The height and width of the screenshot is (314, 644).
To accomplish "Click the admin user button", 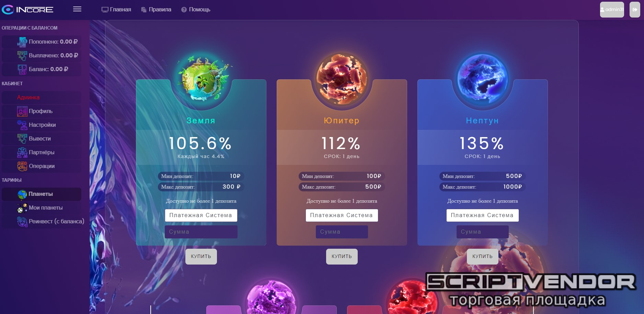I will (612, 10).
